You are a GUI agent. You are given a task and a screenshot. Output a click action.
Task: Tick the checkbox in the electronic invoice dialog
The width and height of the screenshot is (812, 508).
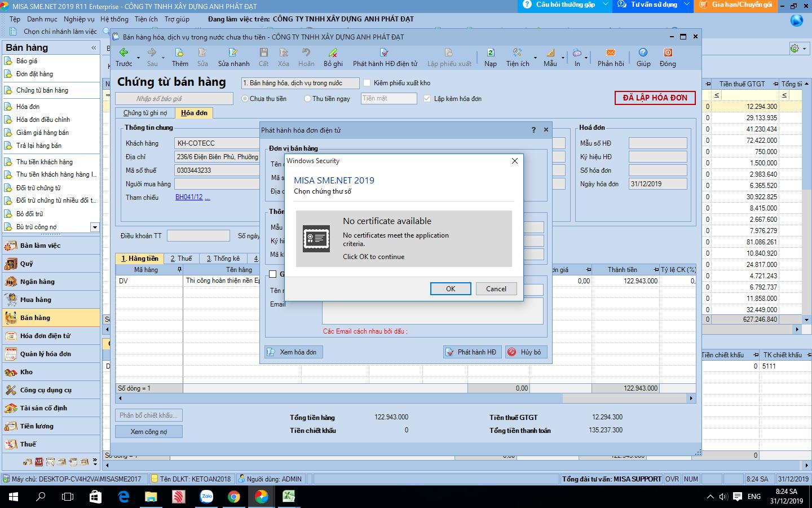(x=273, y=274)
